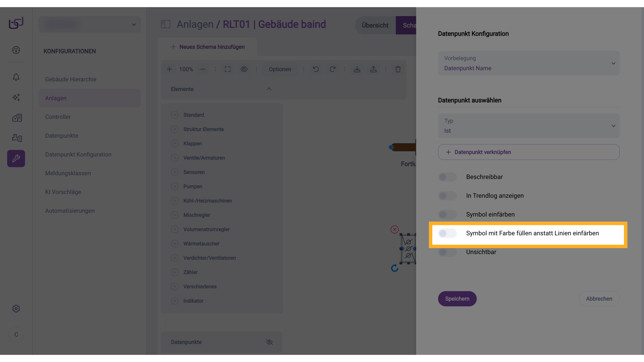Click the undo arrow in schema toolbar
The image size is (644, 362).
click(316, 69)
